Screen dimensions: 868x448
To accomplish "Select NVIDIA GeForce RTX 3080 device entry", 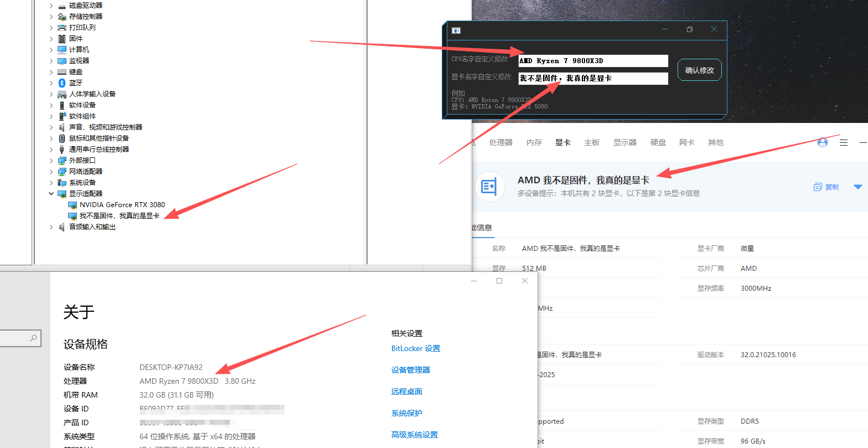I will click(x=122, y=205).
